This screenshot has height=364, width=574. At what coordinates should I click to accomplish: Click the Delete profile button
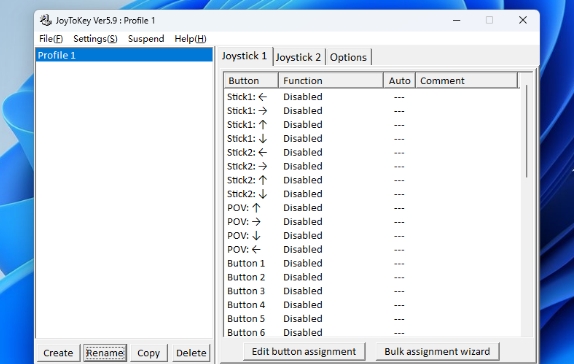click(x=191, y=353)
